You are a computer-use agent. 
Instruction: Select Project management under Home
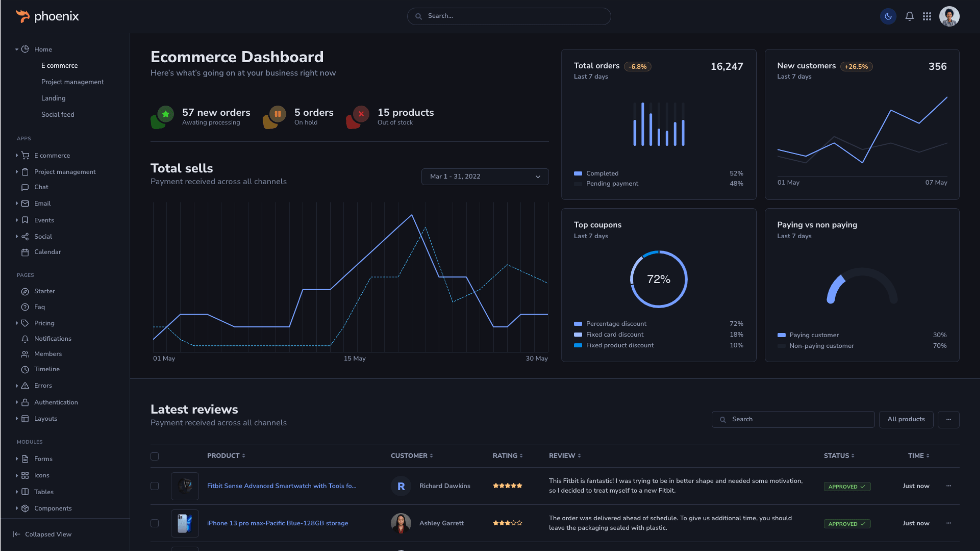coord(72,82)
